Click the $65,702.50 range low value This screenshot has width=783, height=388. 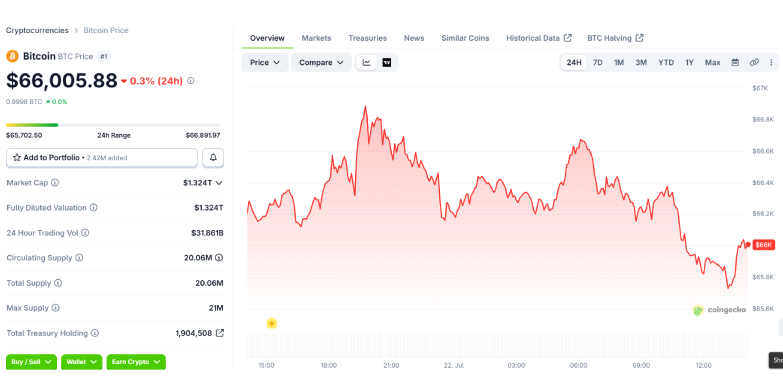24,135
